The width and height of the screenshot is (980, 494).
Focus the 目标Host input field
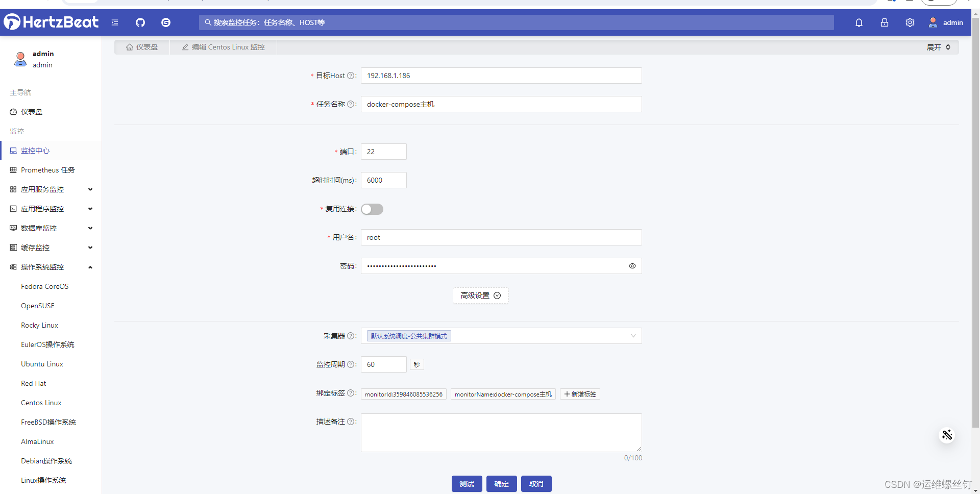pos(501,76)
